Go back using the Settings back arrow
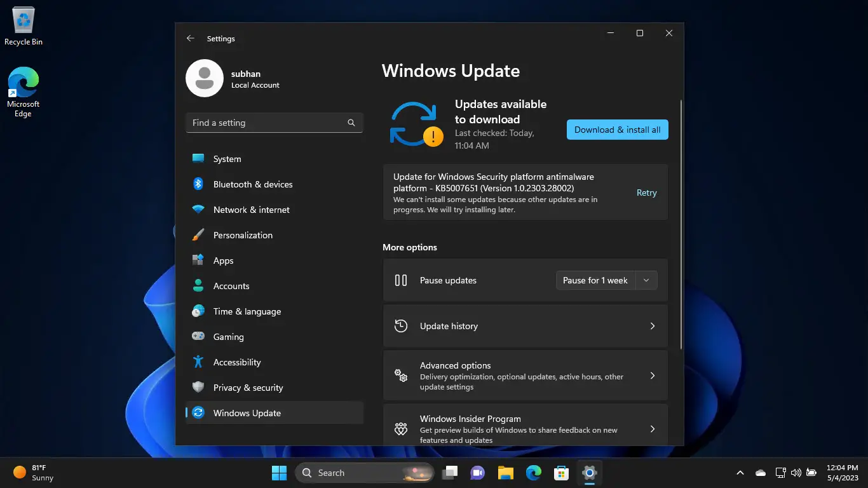 pyautogui.click(x=191, y=39)
